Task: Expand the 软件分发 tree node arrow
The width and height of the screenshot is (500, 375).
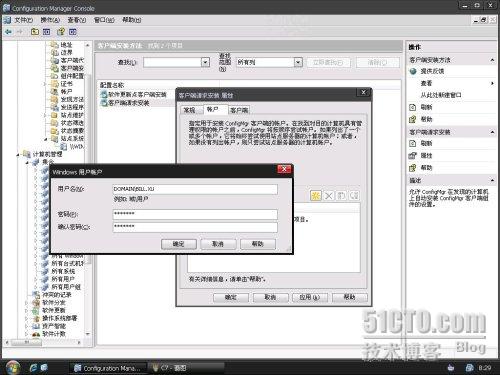Action: tap(27, 303)
